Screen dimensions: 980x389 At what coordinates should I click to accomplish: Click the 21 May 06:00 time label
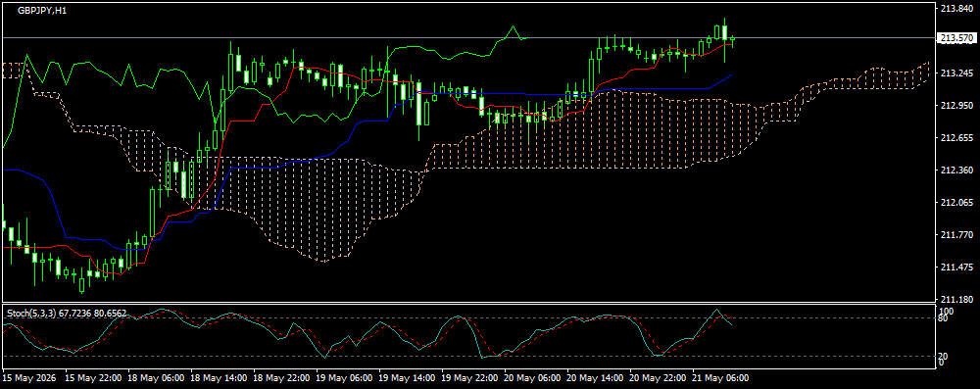tap(720, 378)
